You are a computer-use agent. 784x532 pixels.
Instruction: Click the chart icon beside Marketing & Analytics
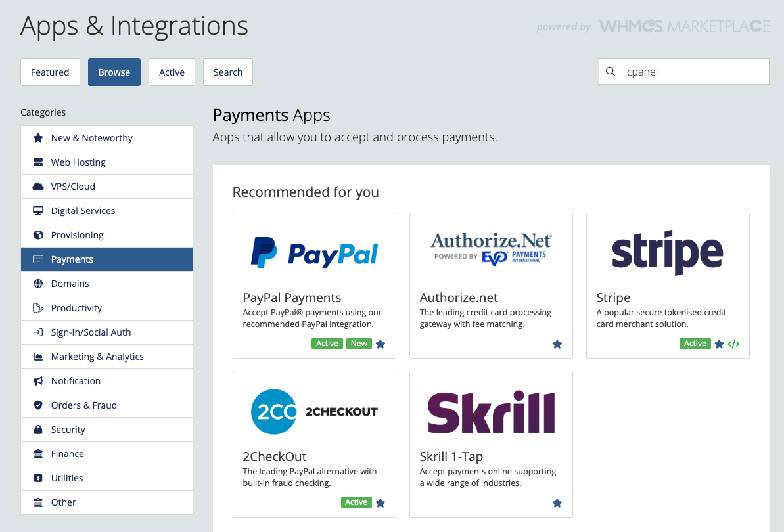38,357
